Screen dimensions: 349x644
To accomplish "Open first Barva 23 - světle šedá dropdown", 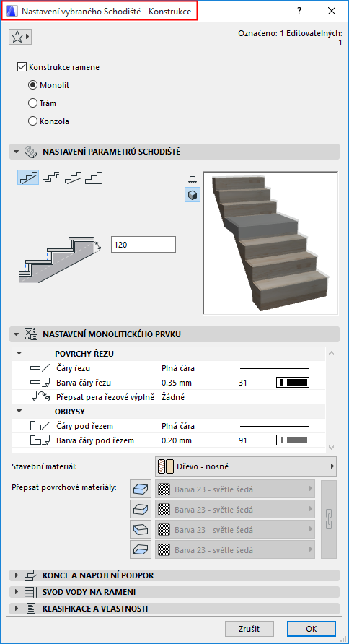I will (235, 489).
